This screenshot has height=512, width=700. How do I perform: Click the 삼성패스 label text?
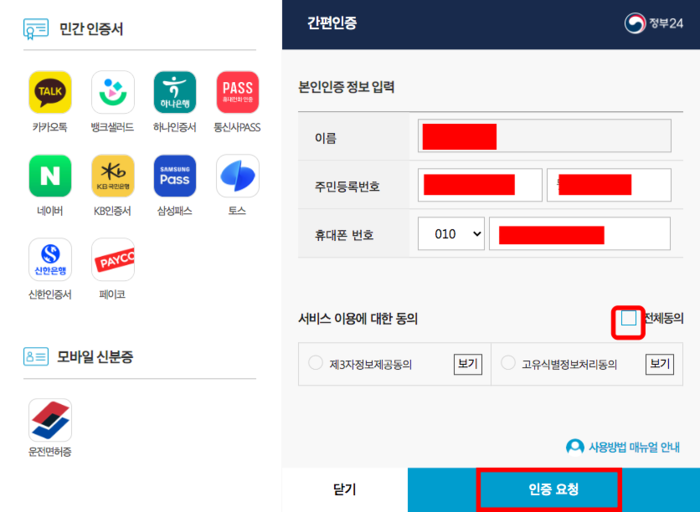click(175, 211)
